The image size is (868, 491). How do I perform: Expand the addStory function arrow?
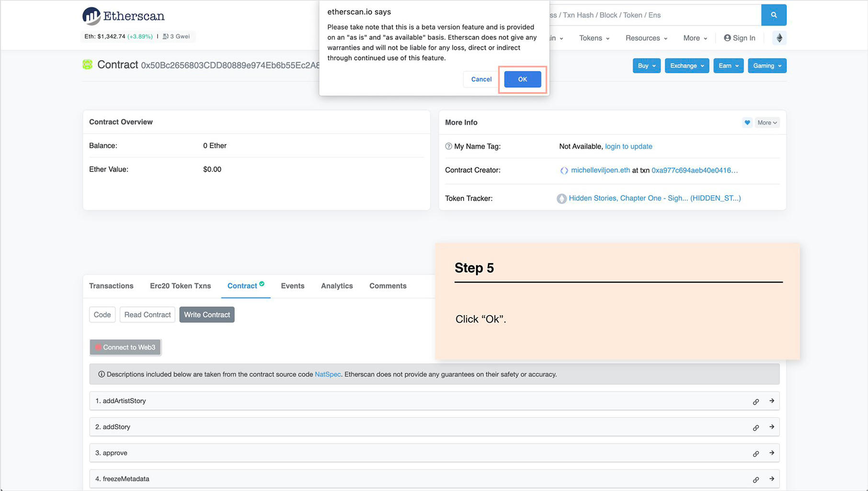pyautogui.click(x=772, y=427)
